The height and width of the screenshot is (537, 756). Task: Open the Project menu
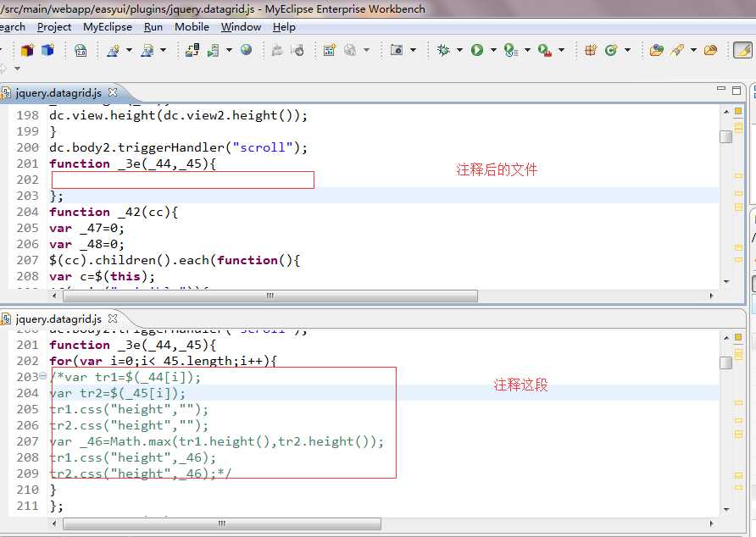54,27
